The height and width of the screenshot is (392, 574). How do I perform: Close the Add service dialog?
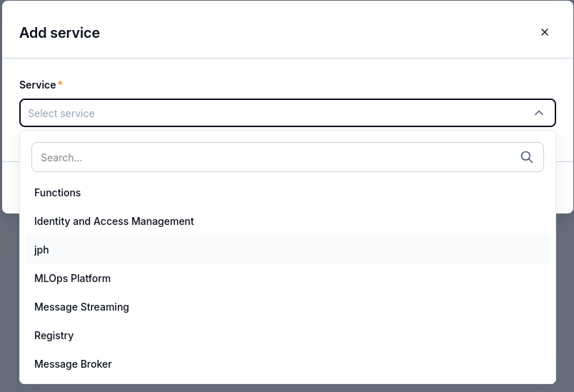pos(544,32)
